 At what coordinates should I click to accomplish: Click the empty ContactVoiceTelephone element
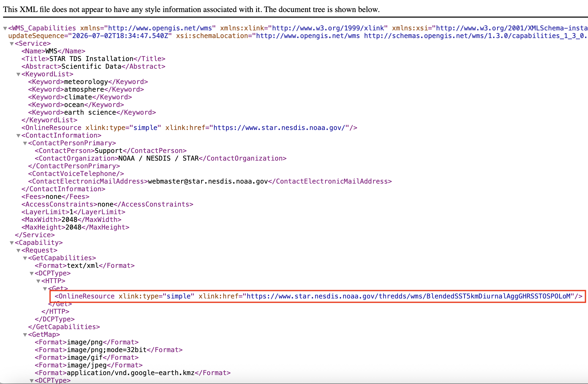click(76, 174)
